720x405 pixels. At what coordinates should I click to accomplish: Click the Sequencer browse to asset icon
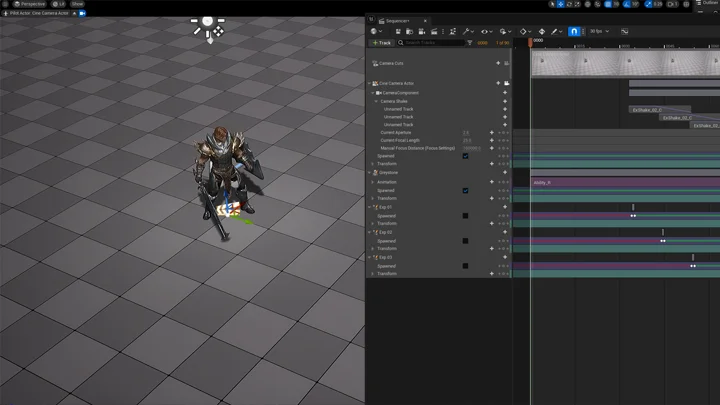pyautogui.click(x=410, y=31)
